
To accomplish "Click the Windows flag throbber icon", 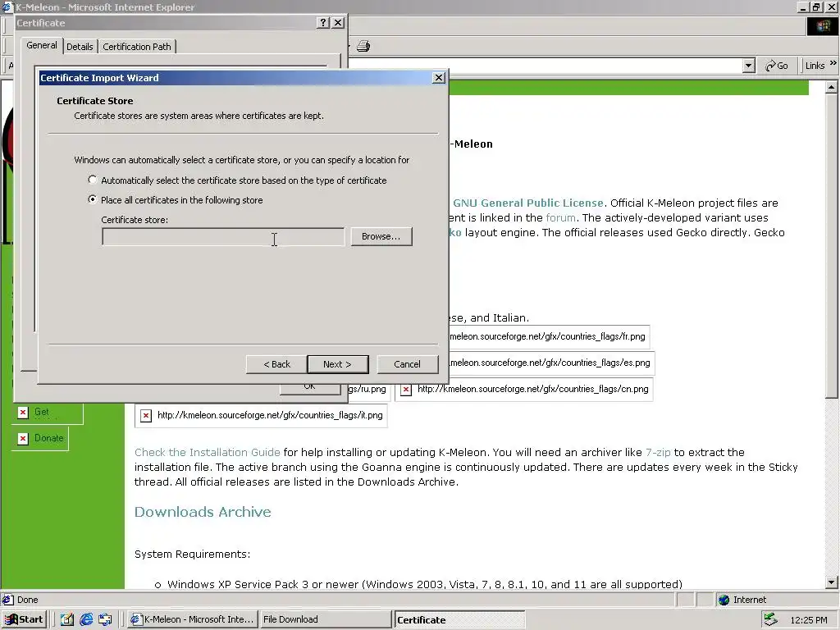I will click(x=822, y=26).
